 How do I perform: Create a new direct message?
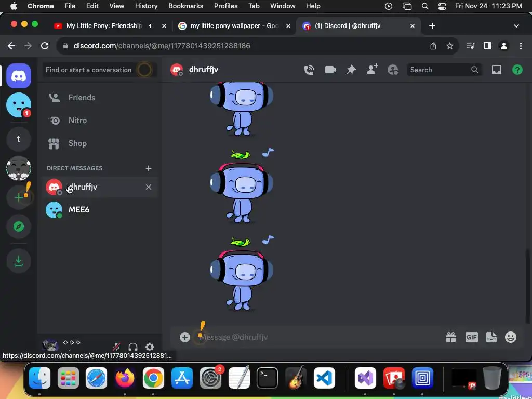pos(148,168)
